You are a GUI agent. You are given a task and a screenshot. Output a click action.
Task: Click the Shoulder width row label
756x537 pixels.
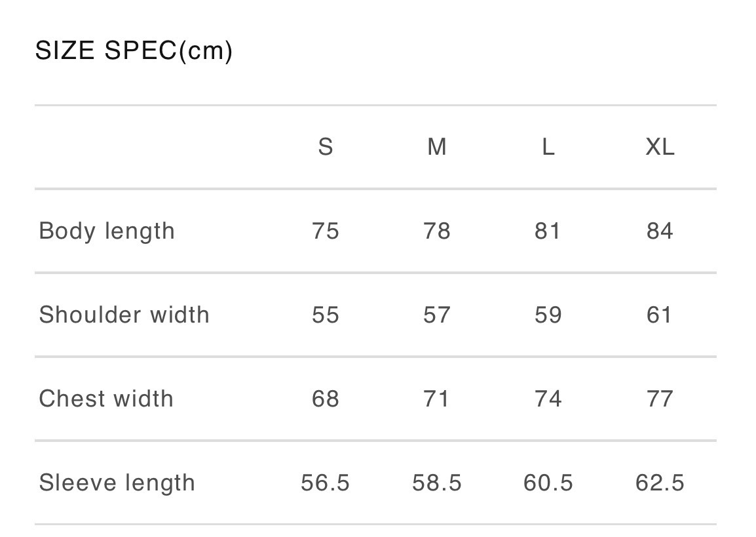(x=124, y=315)
